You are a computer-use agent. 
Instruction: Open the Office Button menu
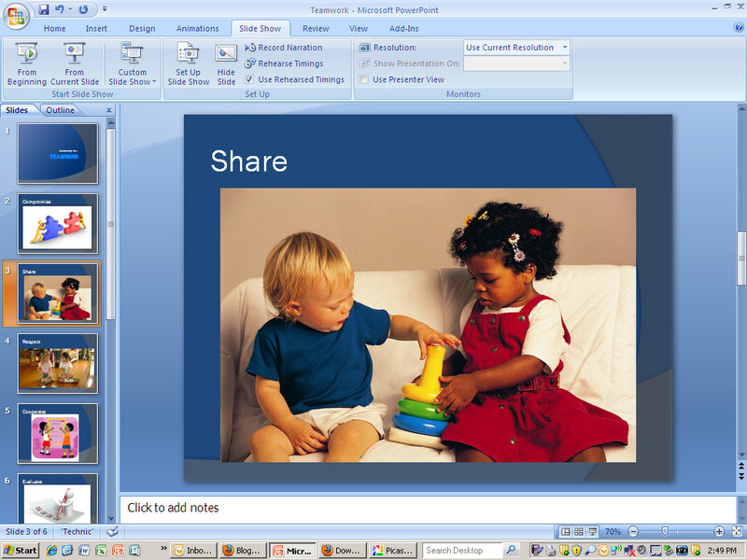point(16,16)
